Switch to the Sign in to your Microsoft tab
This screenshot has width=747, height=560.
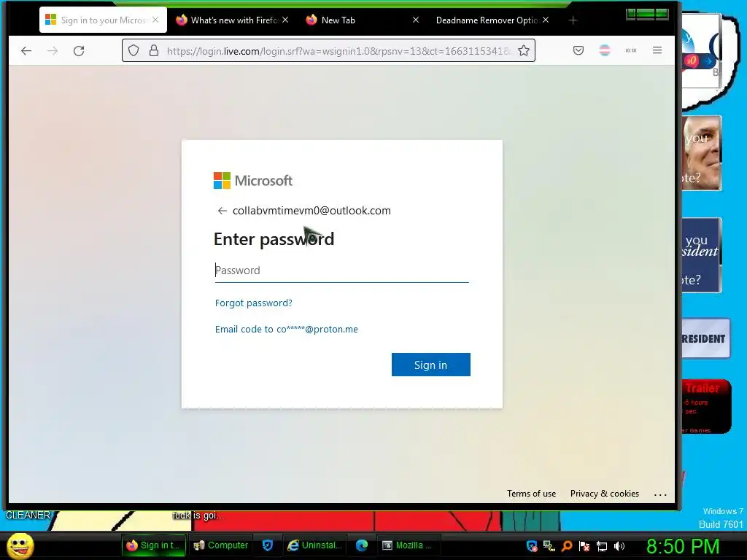click(x=103, y=20)
